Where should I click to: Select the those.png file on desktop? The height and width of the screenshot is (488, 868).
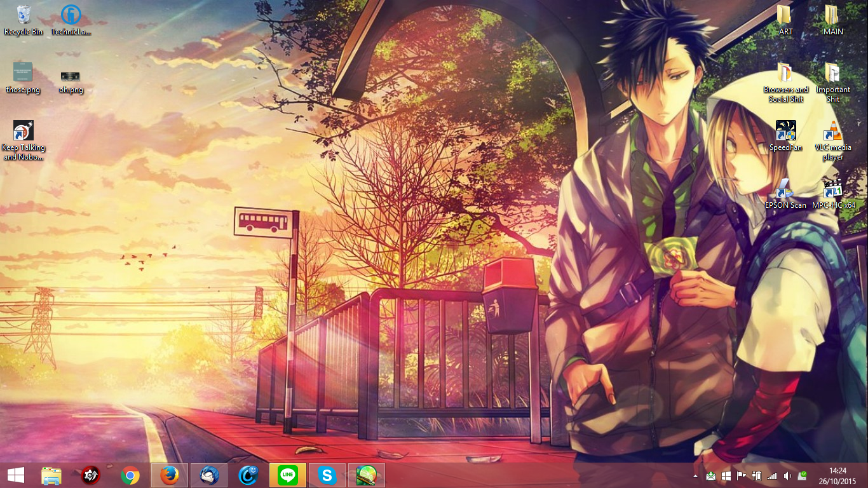(23, 79)
